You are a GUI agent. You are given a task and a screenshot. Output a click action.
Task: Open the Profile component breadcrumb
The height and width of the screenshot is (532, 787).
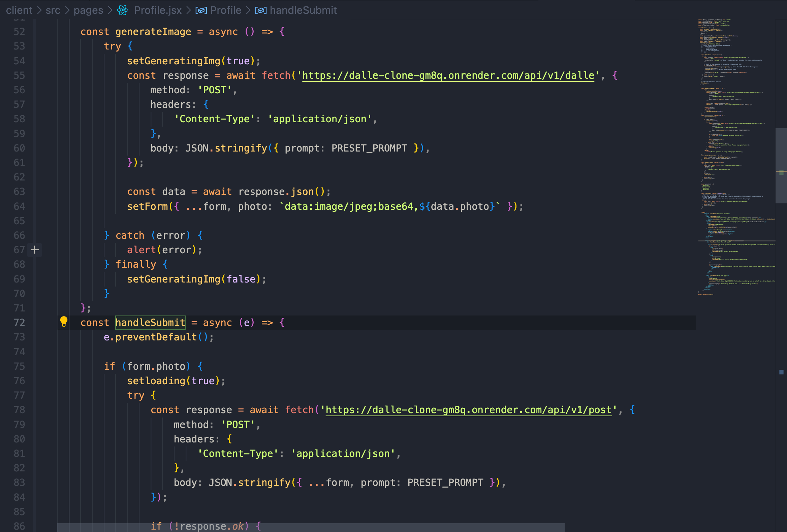[225, 10]
